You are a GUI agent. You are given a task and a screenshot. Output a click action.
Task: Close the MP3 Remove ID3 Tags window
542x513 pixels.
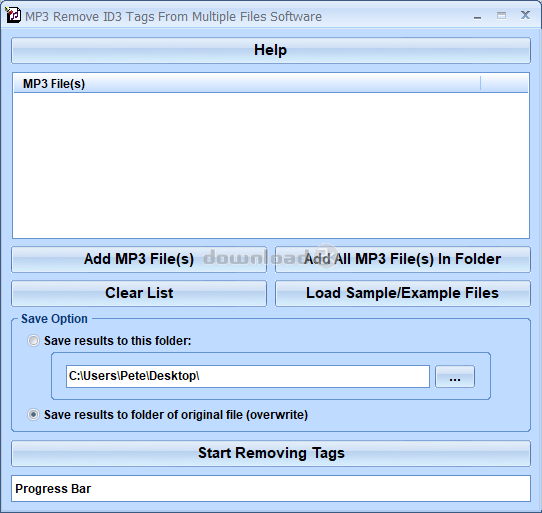pos(525,15)
